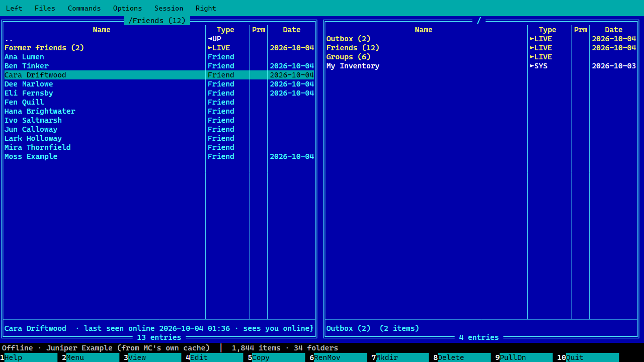Click the right panel Name column header
644x362 pixels.
pos(424,30)
